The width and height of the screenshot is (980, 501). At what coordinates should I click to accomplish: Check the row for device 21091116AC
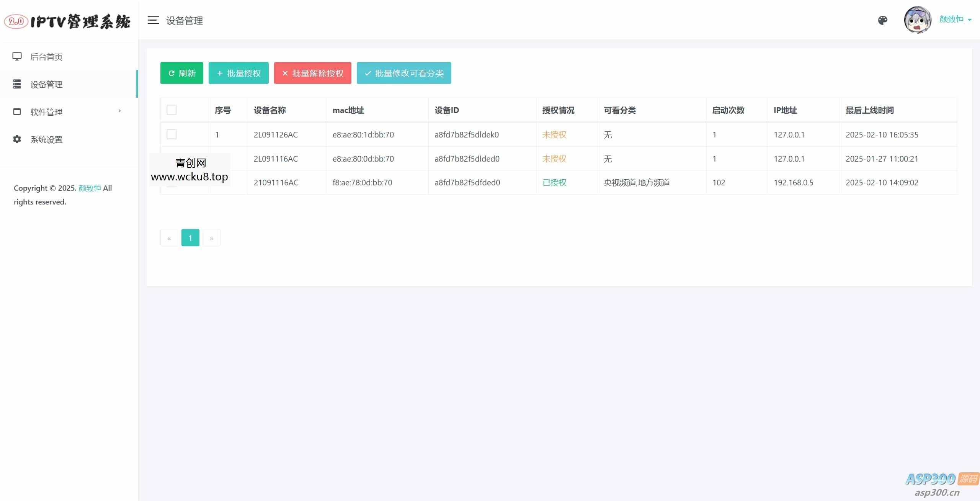coord(171,182)
